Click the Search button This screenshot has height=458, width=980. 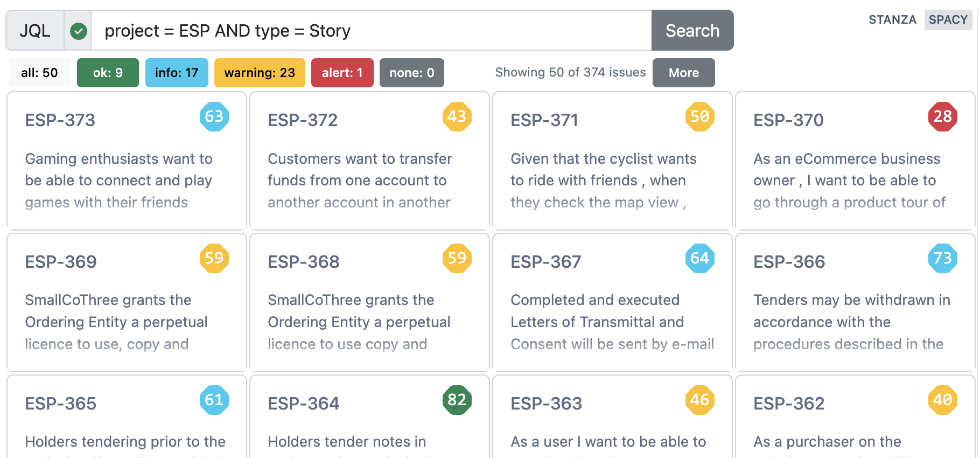click(692, 30)
